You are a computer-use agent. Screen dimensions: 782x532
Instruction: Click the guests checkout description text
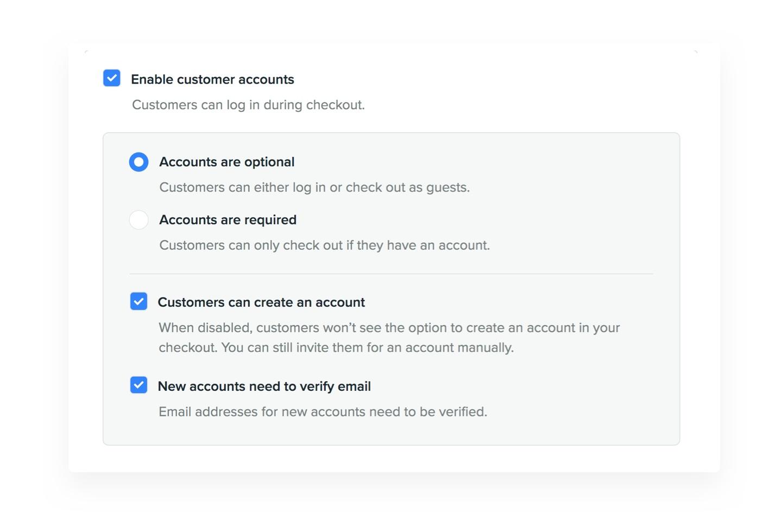coord(314,187)
